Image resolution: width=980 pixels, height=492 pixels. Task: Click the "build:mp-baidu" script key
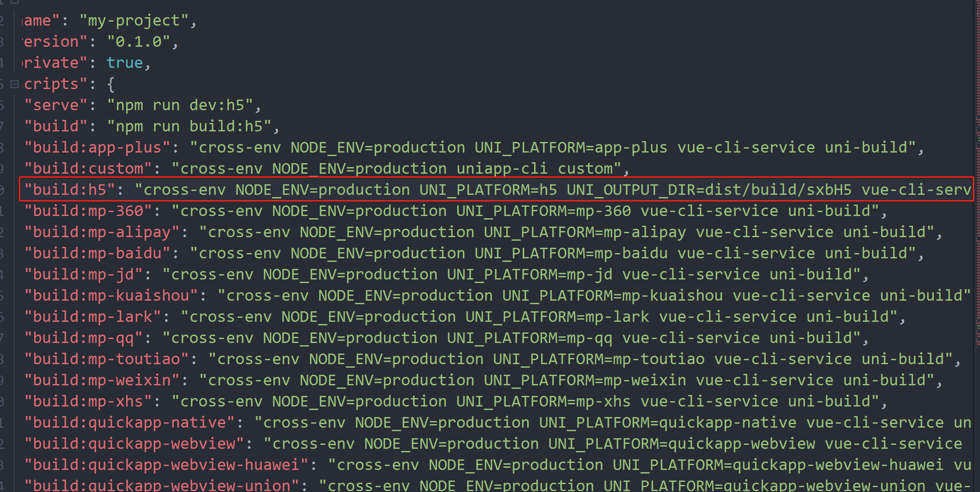(x=97, y=253)
